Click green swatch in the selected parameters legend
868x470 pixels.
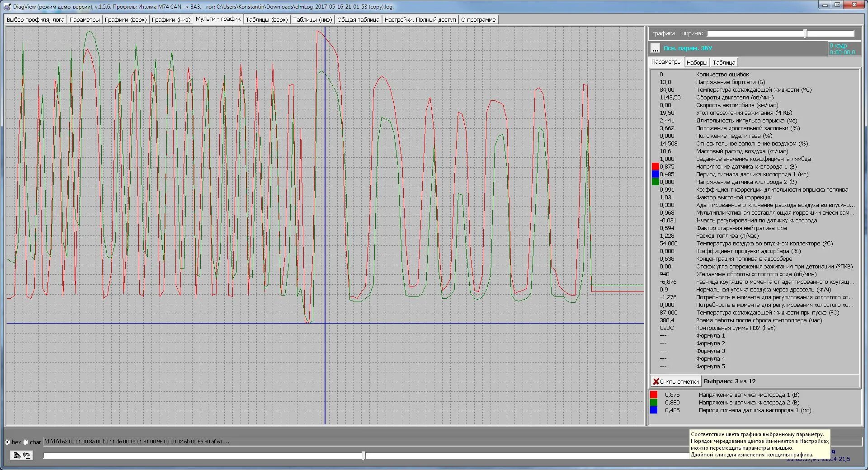(x=654, y=403)
